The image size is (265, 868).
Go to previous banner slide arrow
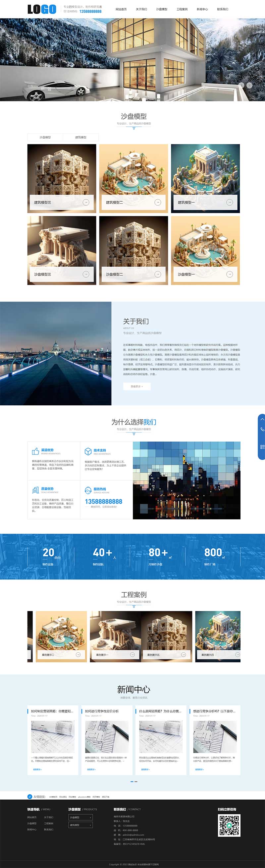[241, 85]
